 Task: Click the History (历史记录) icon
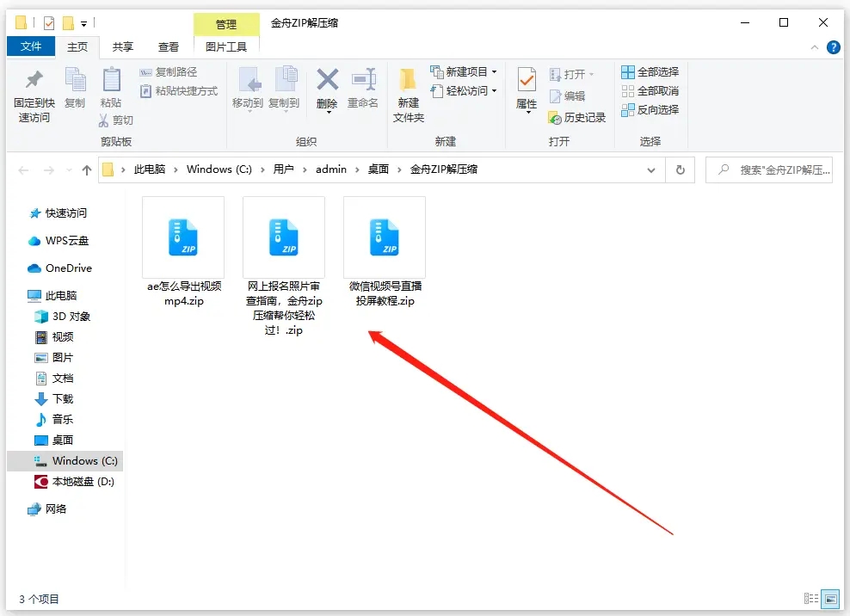(555, 118)
